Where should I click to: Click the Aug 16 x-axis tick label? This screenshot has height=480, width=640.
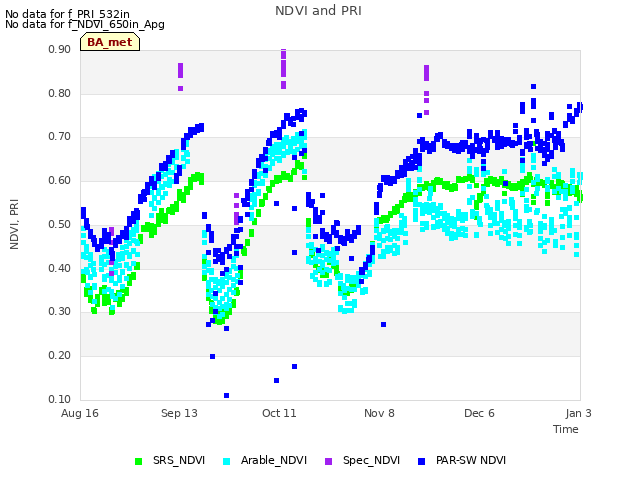click(80, 413)
